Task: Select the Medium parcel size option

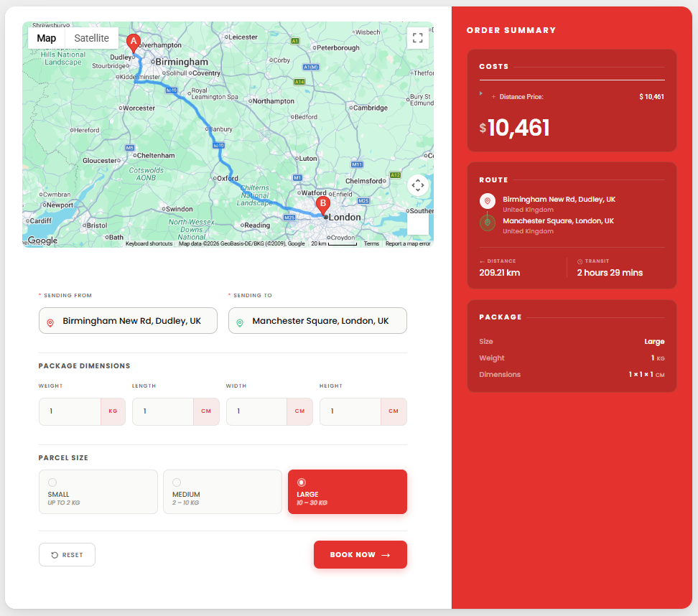Action: pyautogui.click(x=223, y=492)
